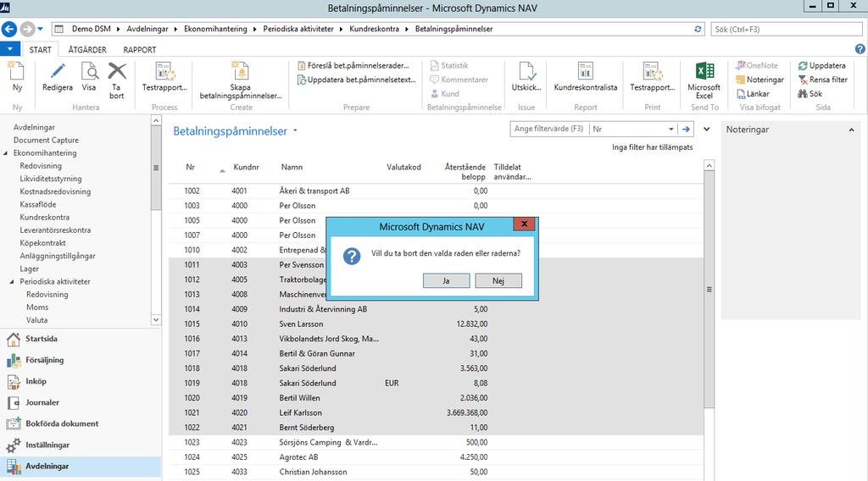This screenshot has height=481, width=868.
Task: Run Testrapport in the Process group
Action: [164, 77]
